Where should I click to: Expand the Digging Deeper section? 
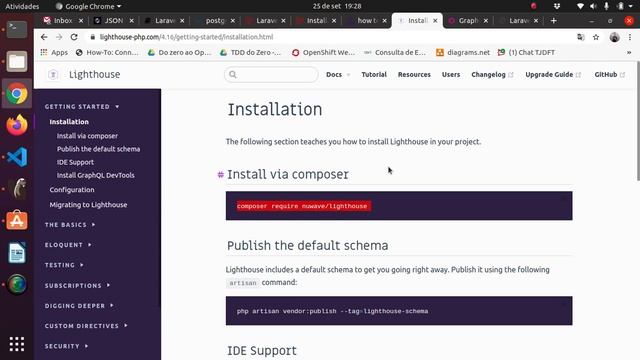click(x=79, y=306)
